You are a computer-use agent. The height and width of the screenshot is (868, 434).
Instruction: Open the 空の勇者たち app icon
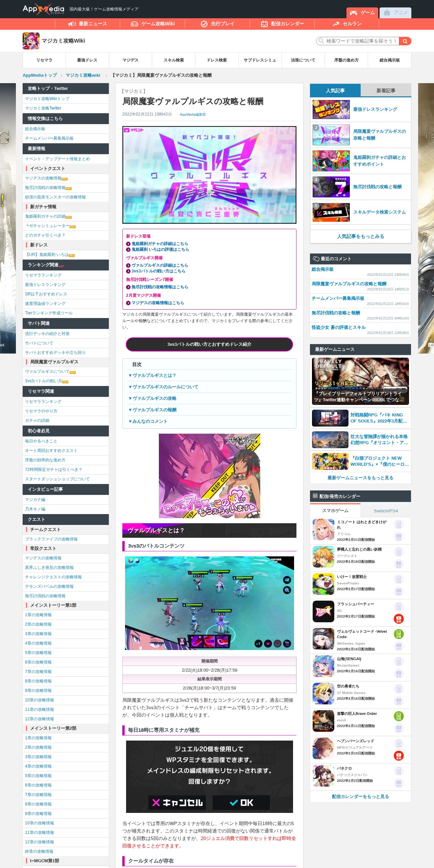(x=323, y=694)
